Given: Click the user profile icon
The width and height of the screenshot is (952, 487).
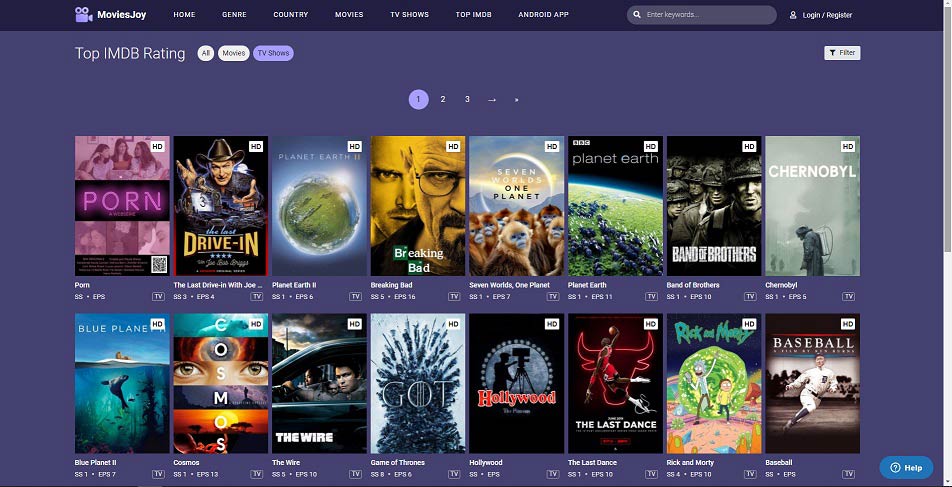Looking at the screenshot, I should tap(793, 15).
